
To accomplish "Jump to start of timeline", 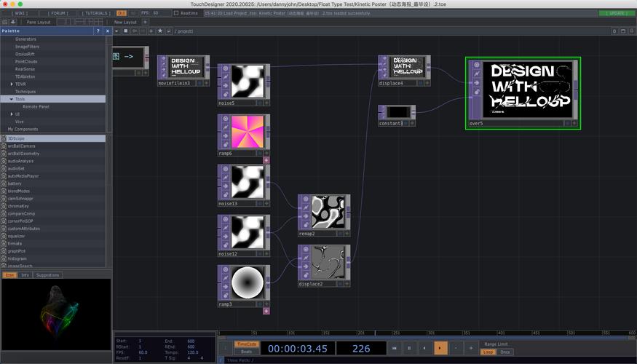I will click(x=394, y=348).
